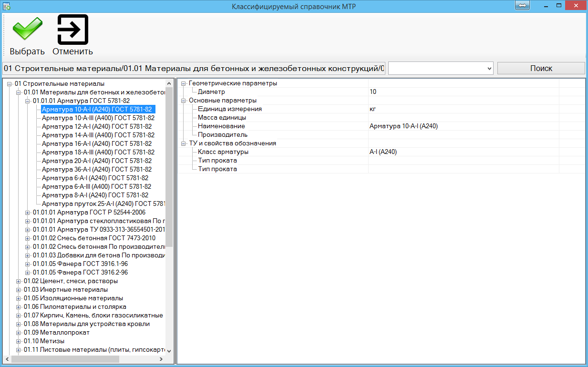Collapse 01.01 Материалы для бетонных node

point(19,92)
